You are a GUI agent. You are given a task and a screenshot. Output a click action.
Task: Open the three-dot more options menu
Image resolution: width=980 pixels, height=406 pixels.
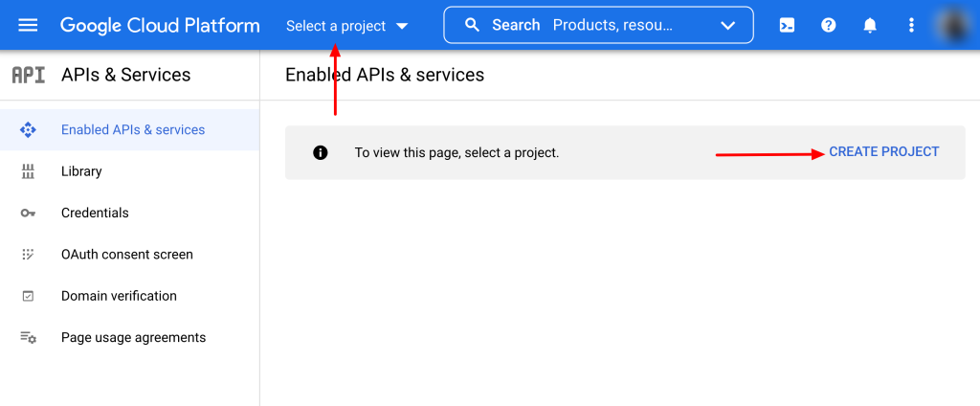(911, 25)
